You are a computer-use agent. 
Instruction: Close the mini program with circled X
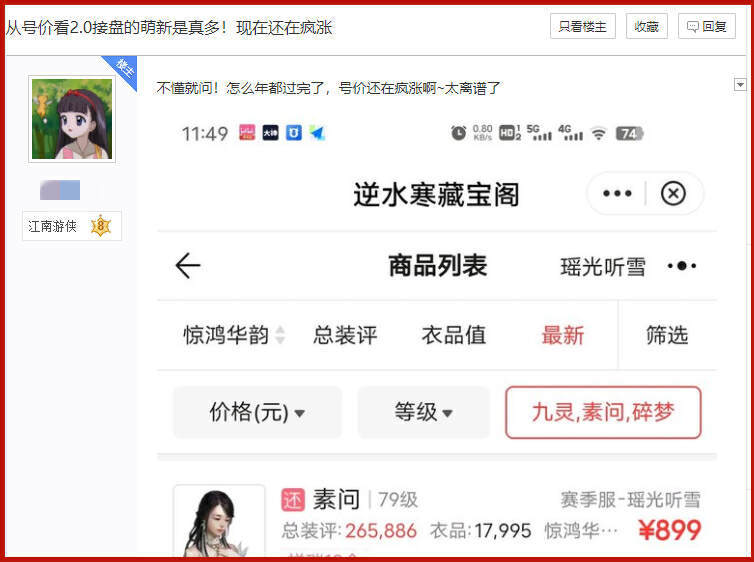tap(673, 194)
